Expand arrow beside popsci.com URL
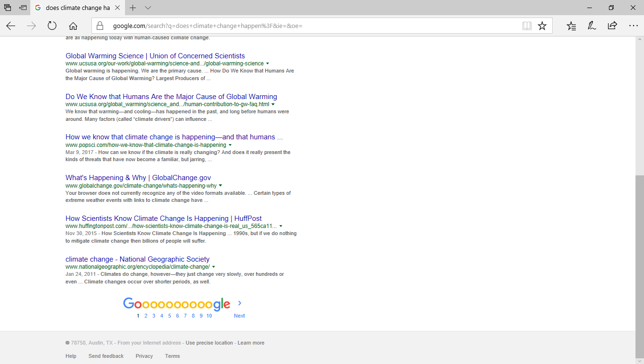The image size is (644, 364). click(230, 145)
